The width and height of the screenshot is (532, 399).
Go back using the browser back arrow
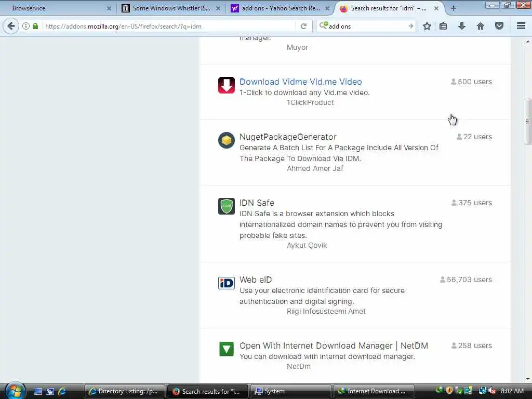(x=11, y=26)
